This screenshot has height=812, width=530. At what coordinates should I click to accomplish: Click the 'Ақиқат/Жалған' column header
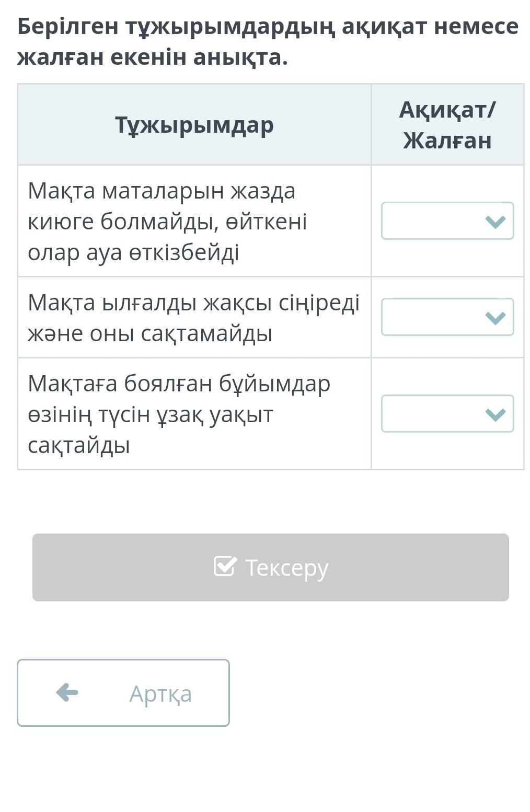(447, 125)
